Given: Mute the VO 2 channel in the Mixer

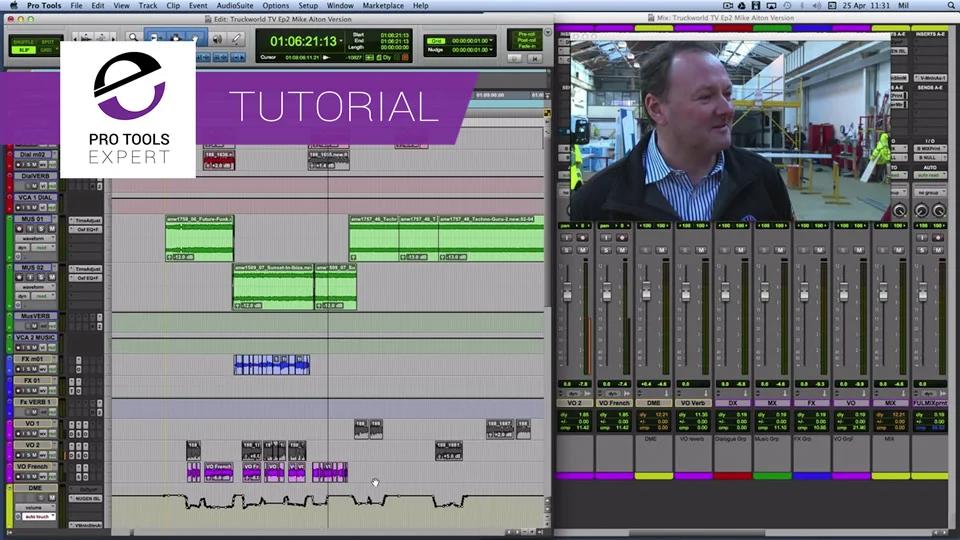Looking at the screenshot, I should pyautogui.click(x=583, y=250).
